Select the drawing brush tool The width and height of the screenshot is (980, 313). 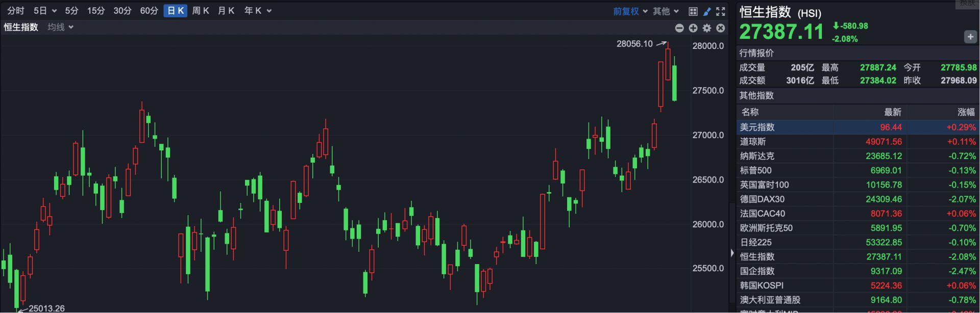(707, 11)
